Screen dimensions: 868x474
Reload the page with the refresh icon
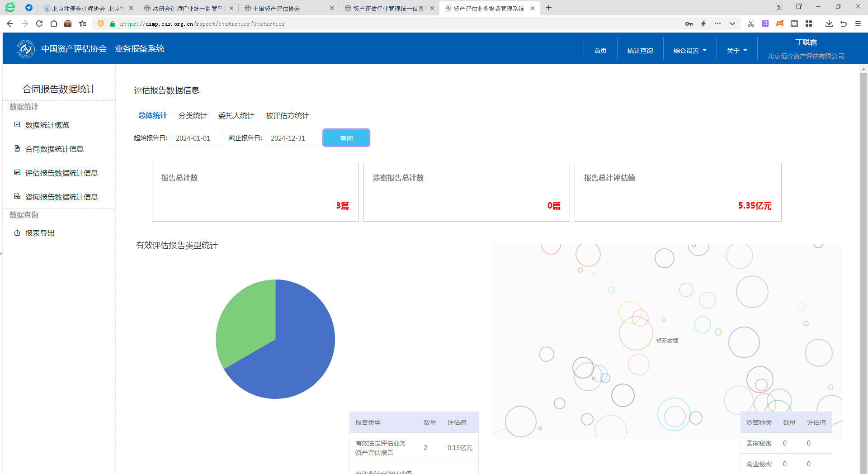[39, 24]
